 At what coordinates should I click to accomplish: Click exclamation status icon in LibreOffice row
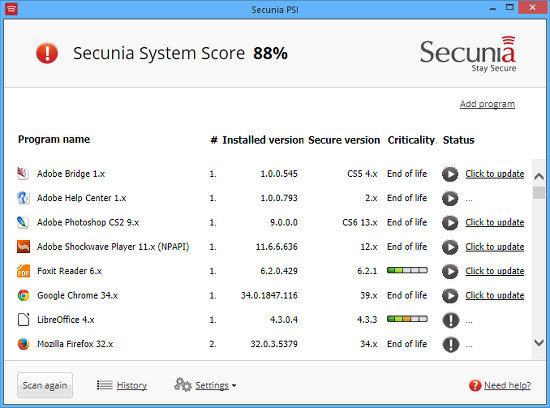(x=451, y=320)
